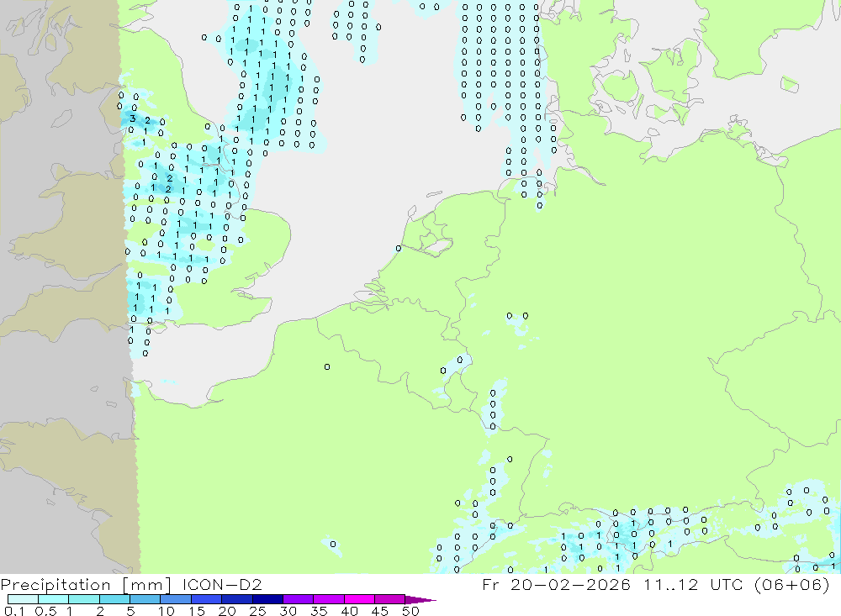
Task: Click the '30' legend scale value
Action: (288, 611)
